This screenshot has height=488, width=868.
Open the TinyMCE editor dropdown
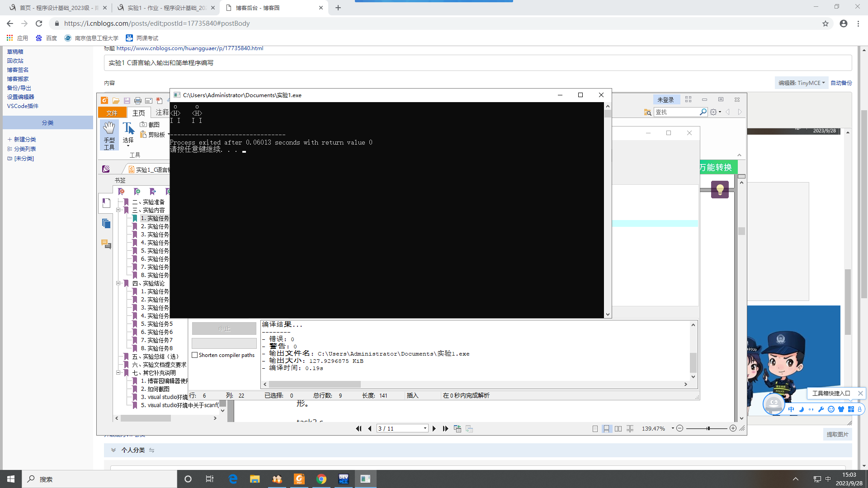[802, 83]
